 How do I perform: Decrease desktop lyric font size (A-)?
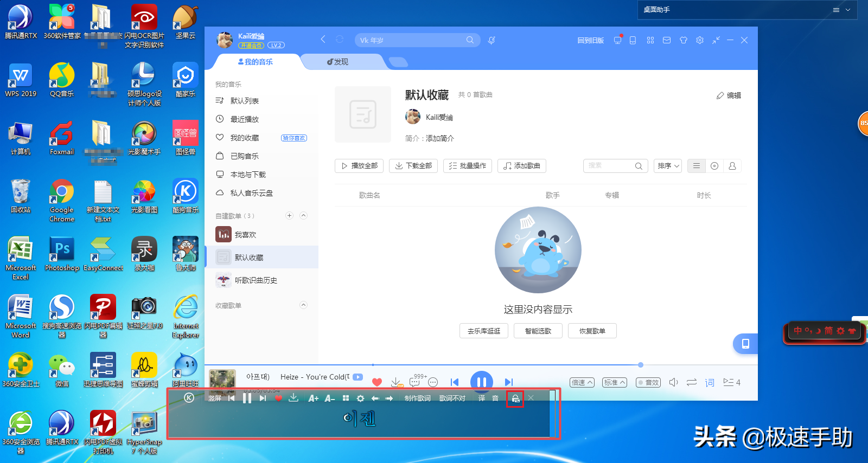330,398
